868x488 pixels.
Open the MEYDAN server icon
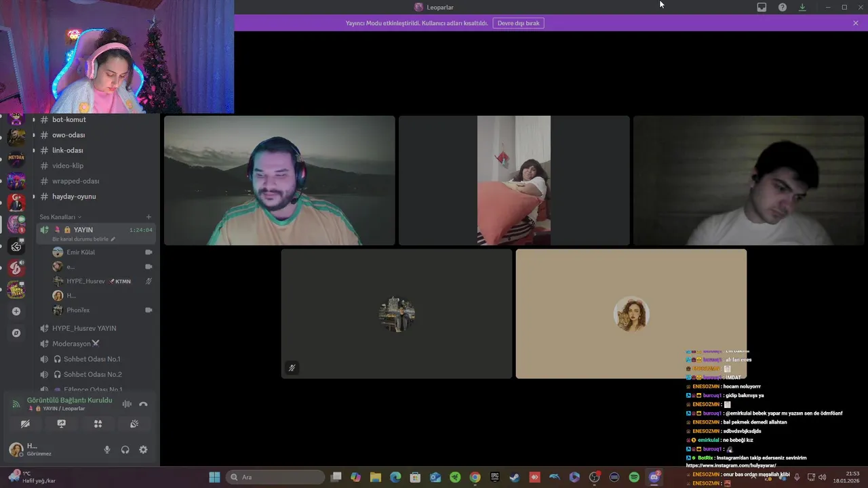(x=16, y=158)
